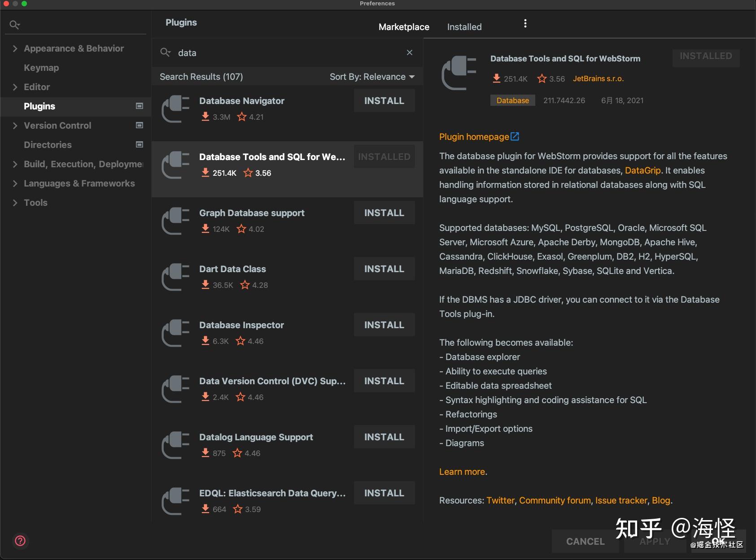Install the Database Navigator plugin
Image resolution: width=756 pixels, height=560 pixels.
coord(384,100)
